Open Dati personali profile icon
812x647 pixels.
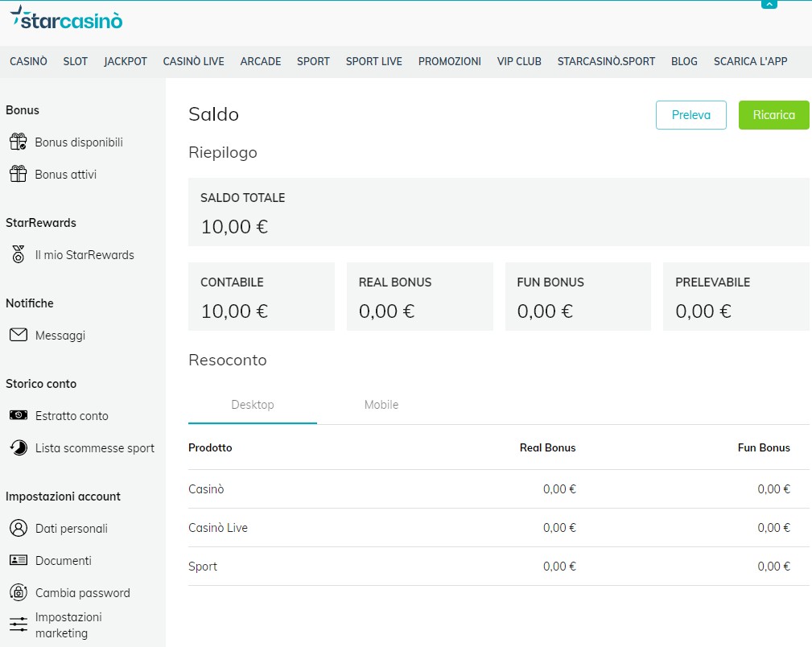click(x=19, y=528)
